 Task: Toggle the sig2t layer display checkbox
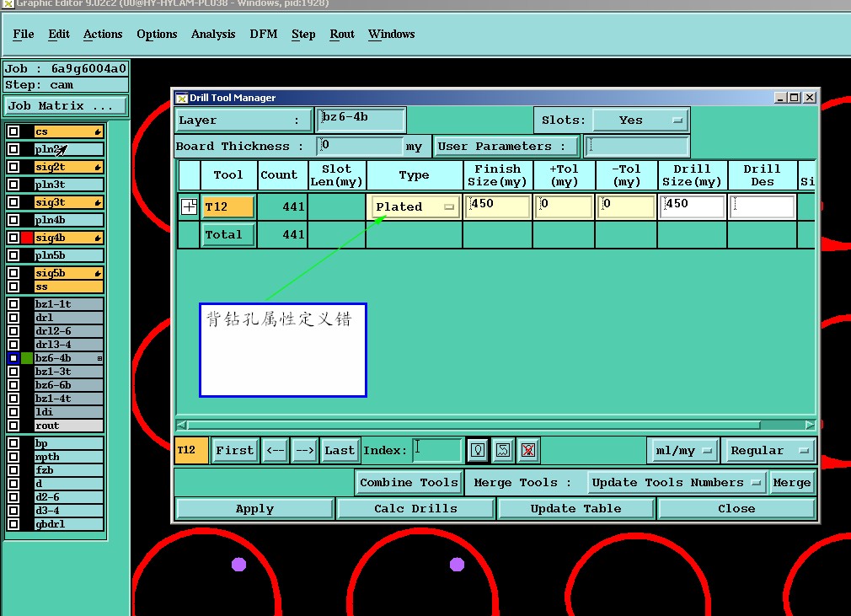[13, 167]
